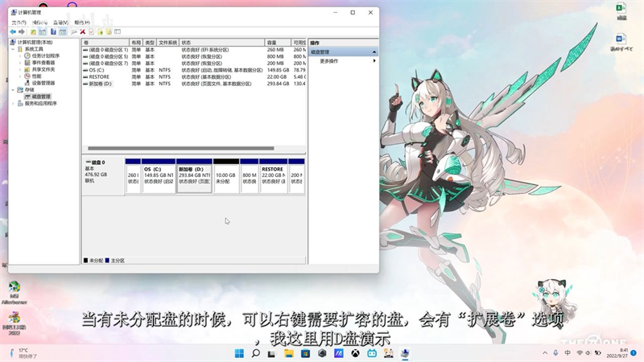This screenshot has height=362, width=644.
Task: Collapse the 系统工具 tree node
Action: (x=13, y=49)
